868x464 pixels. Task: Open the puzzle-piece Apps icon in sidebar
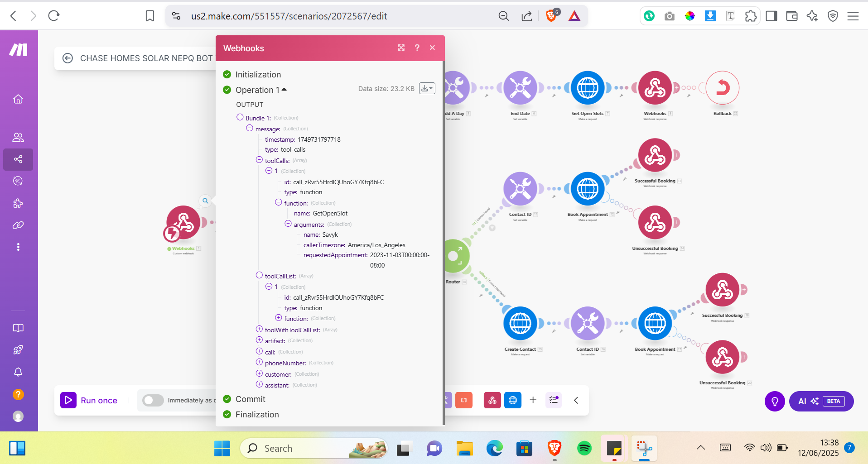coord(18,203)
